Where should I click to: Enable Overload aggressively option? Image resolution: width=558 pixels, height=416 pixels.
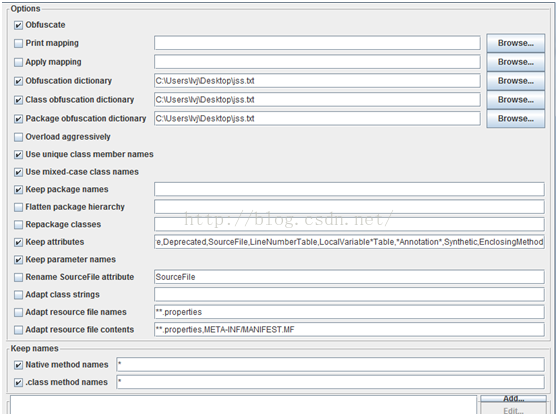[x=19, y=137]
